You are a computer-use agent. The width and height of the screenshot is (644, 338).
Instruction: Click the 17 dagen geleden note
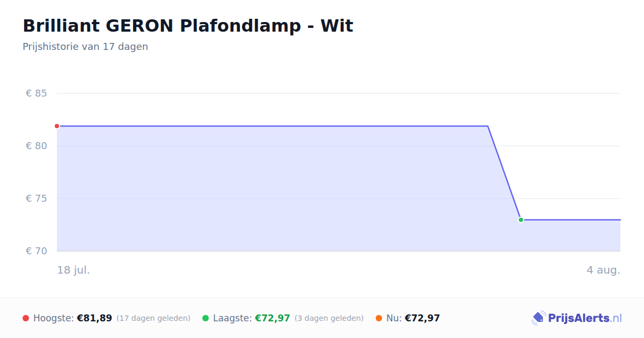coord(153,318)
